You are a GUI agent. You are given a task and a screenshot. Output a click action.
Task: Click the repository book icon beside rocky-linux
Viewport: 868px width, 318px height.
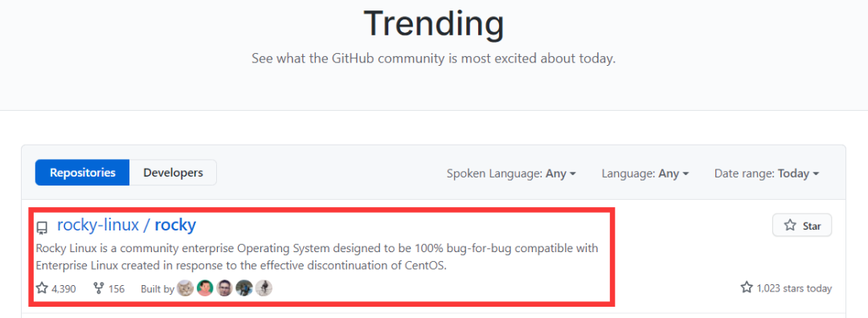42,228
